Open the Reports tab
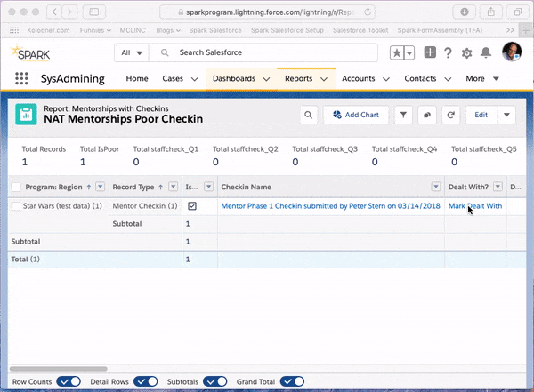 tap(299, 78)
